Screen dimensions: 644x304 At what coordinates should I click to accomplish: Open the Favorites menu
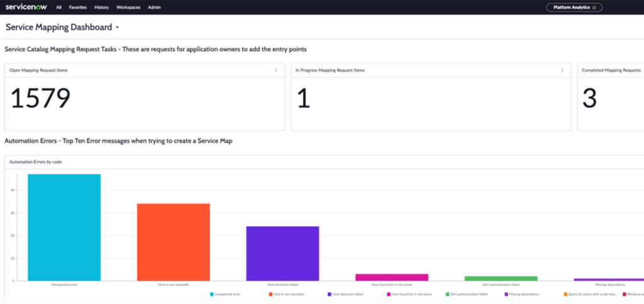(78, 8)
